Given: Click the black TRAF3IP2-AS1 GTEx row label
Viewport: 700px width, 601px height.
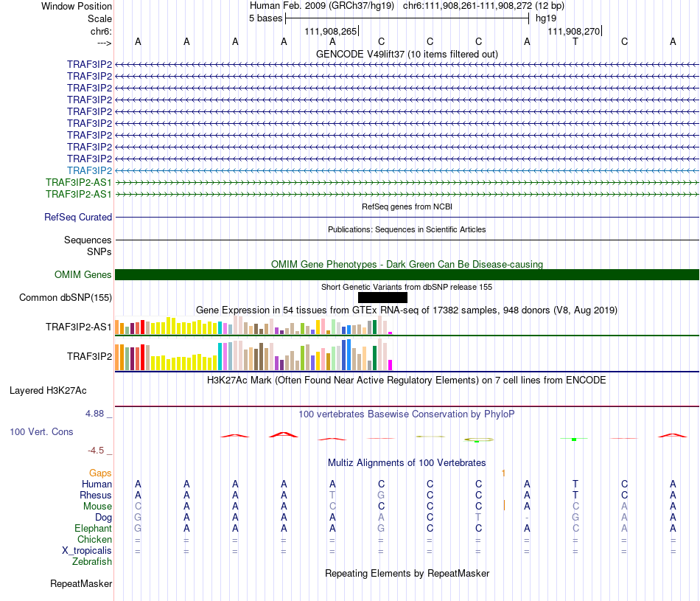Looking at the screenshot, I should [x=79, y=327].
